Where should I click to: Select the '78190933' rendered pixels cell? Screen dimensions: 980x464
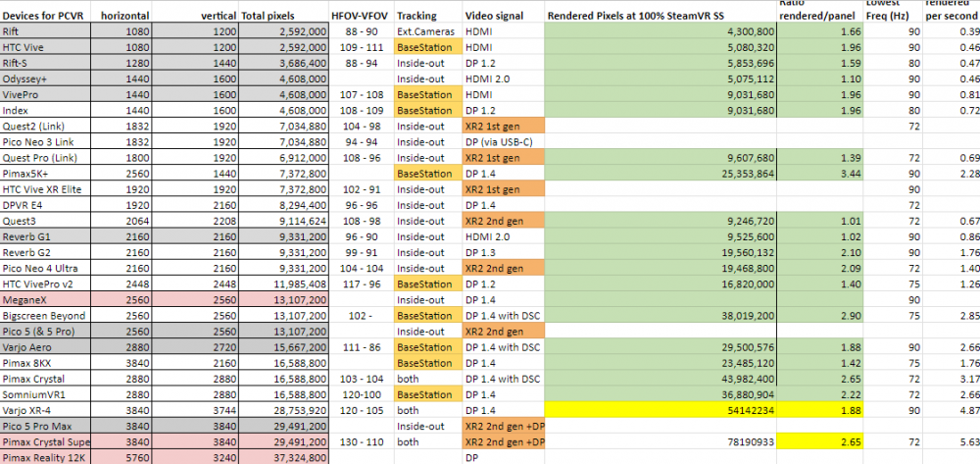click(661, 441)
